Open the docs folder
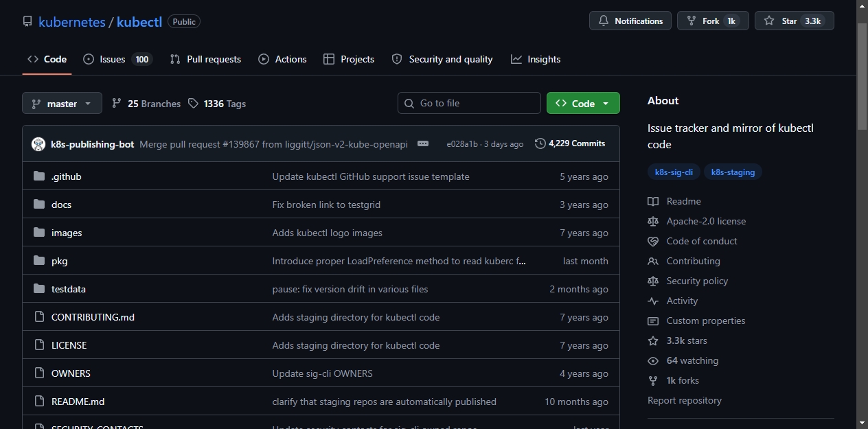 coord(61,205)
